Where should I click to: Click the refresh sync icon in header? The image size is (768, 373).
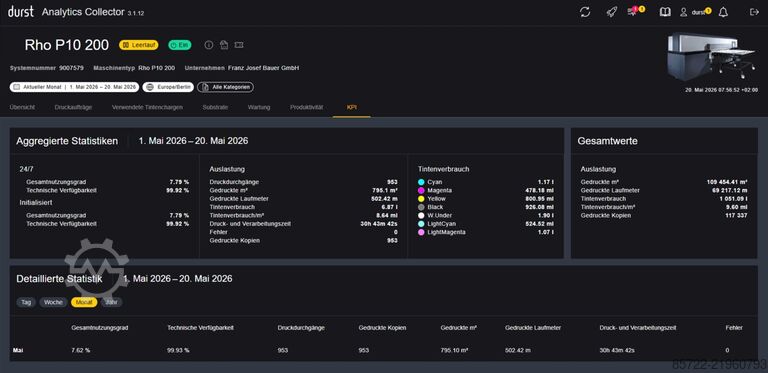[585, 12]
